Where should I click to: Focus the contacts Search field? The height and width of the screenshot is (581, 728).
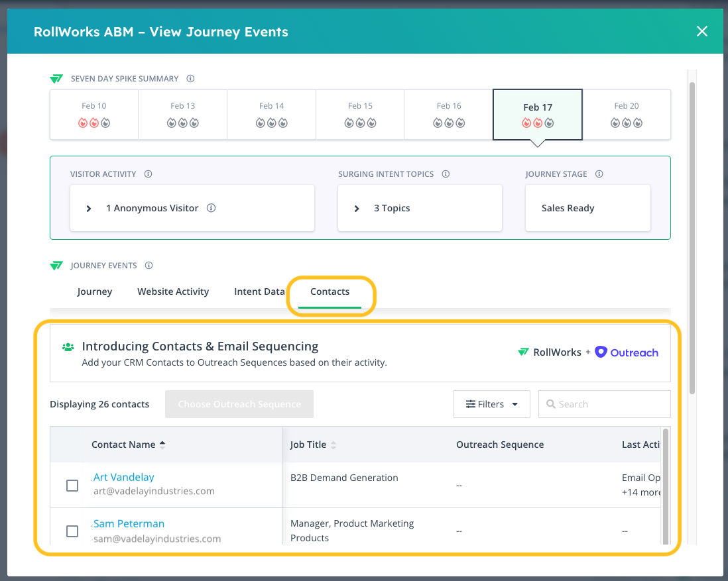[605, 404]
